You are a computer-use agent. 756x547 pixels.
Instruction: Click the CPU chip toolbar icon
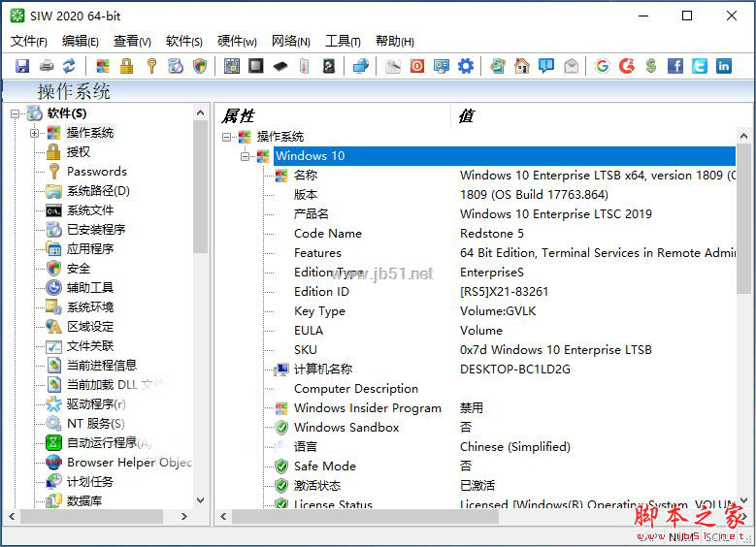click(256, 66)
